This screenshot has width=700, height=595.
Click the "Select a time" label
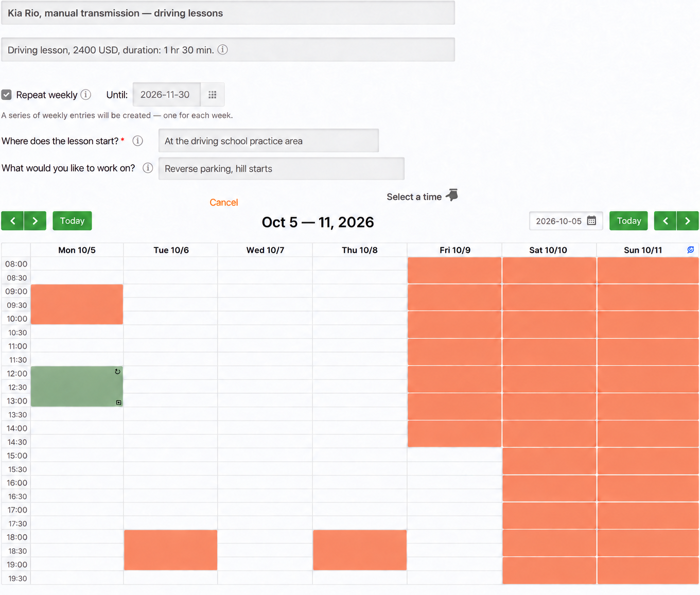[x=414, y=197]
